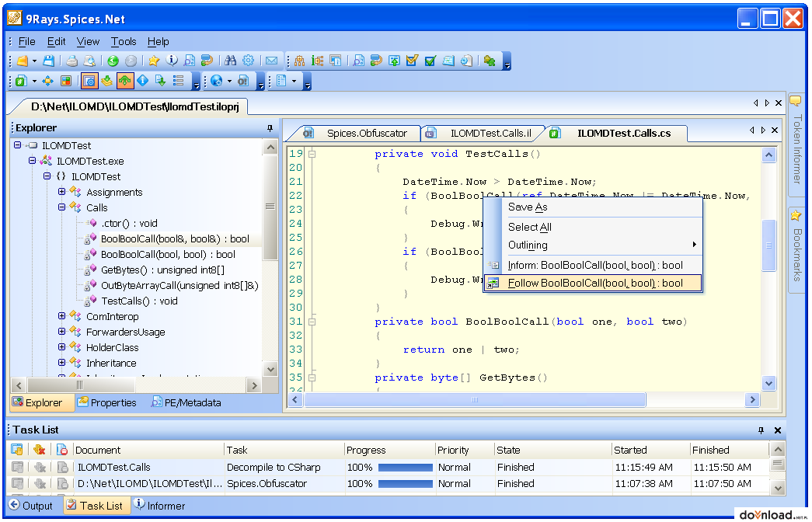The image size is (812, 522).
Task: Click the blue diamond info icon
Action: [x=143, y=81]
